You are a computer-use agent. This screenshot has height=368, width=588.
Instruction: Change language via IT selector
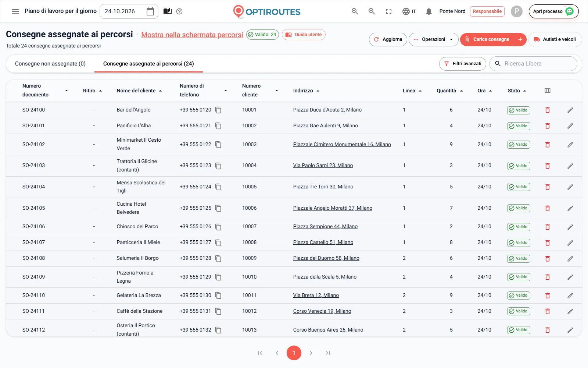click(x=409, y=11)
